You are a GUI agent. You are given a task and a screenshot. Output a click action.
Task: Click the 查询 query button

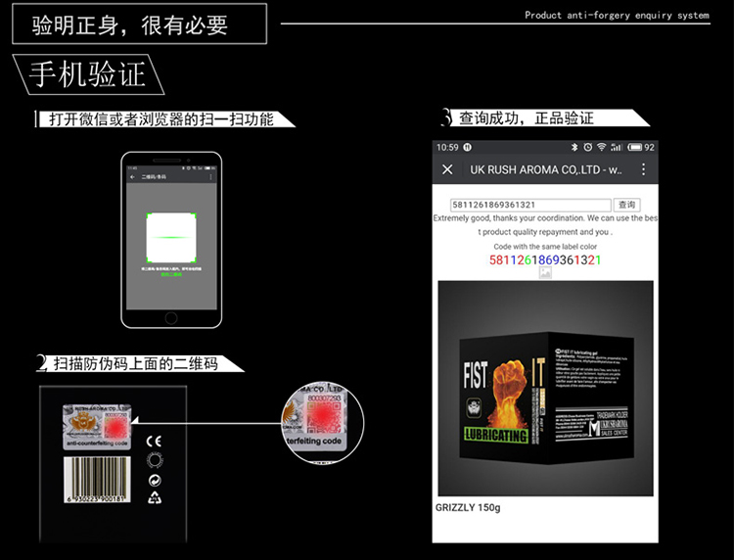626,205
